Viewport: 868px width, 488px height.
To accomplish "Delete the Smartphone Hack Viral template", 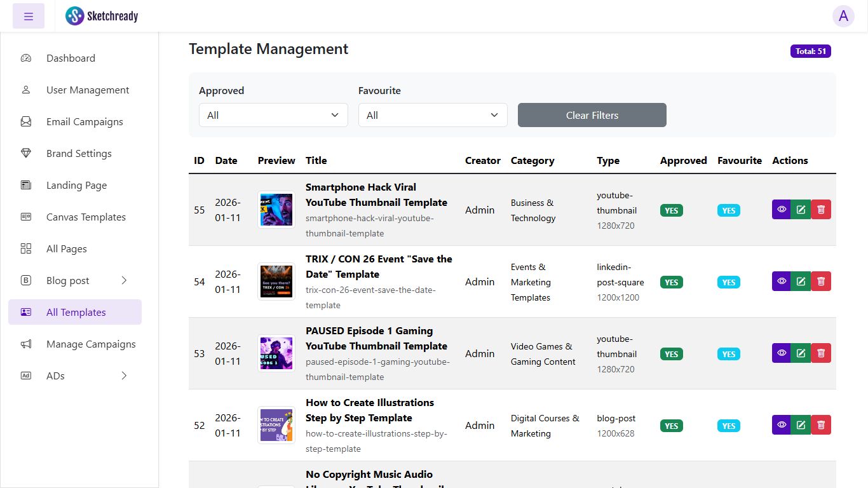I will [x=821, y=210].
